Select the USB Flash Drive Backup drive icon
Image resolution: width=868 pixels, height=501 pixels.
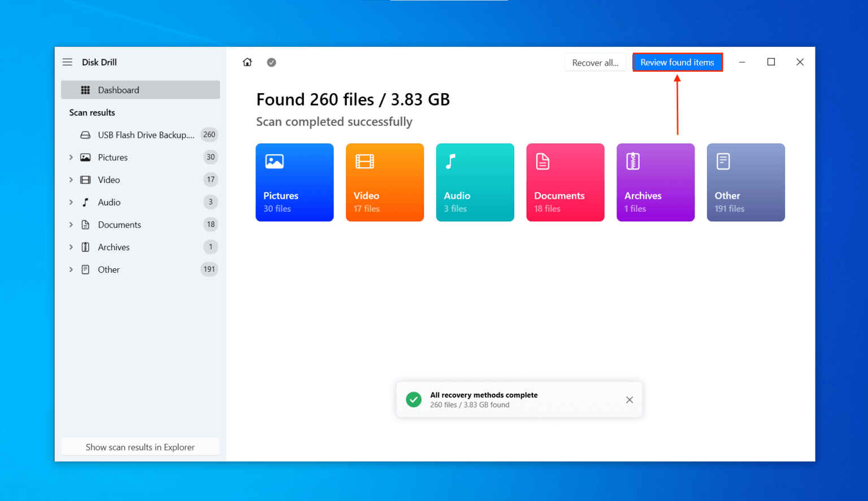click(x=85, y=134)
